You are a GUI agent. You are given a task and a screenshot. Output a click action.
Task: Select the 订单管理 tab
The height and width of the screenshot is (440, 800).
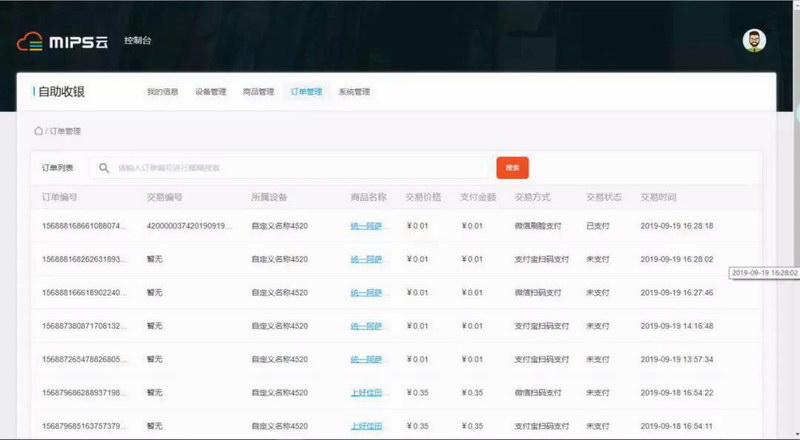(306, 92)
